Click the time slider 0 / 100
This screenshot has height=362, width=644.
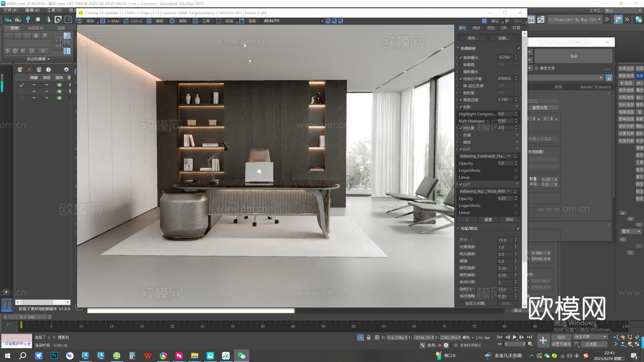(x=28, y=317)
